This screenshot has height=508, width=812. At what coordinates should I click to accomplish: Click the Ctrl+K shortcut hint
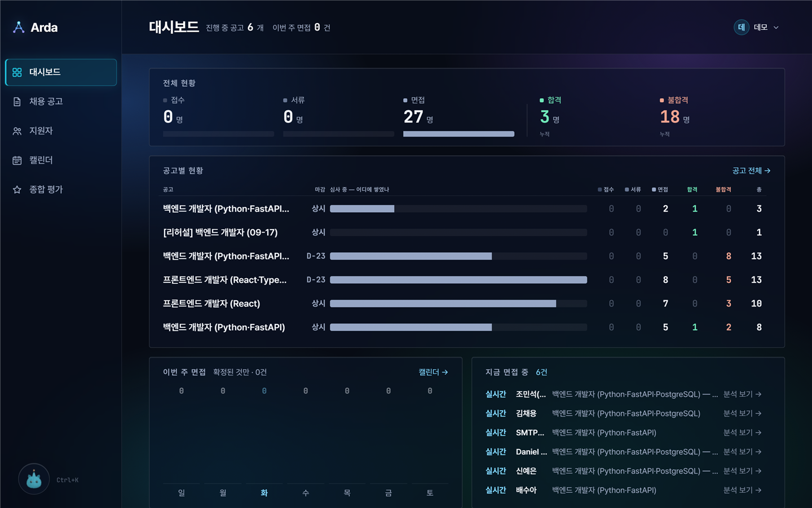pos(68,480)
